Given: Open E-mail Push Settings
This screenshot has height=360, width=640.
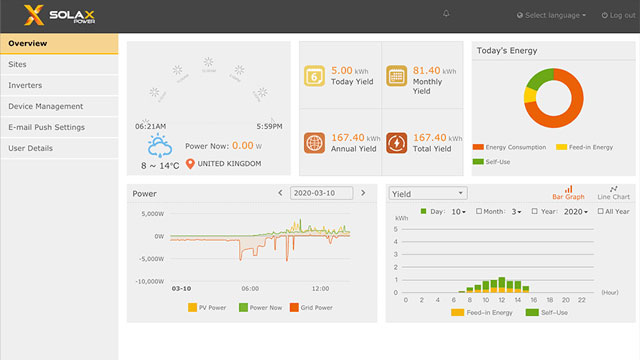Looking at the screenshot, I should tap(59, 127).
